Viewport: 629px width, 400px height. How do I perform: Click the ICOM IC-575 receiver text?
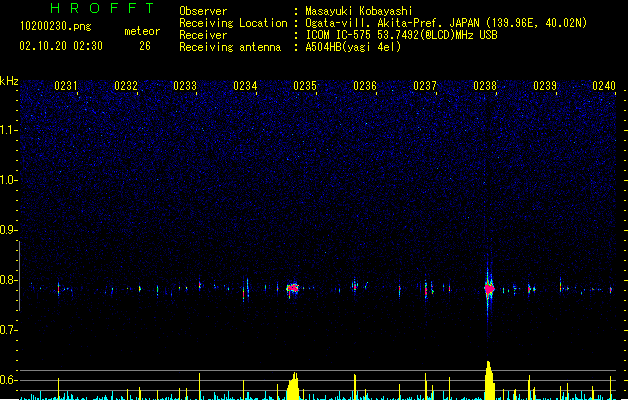(401, 35)
